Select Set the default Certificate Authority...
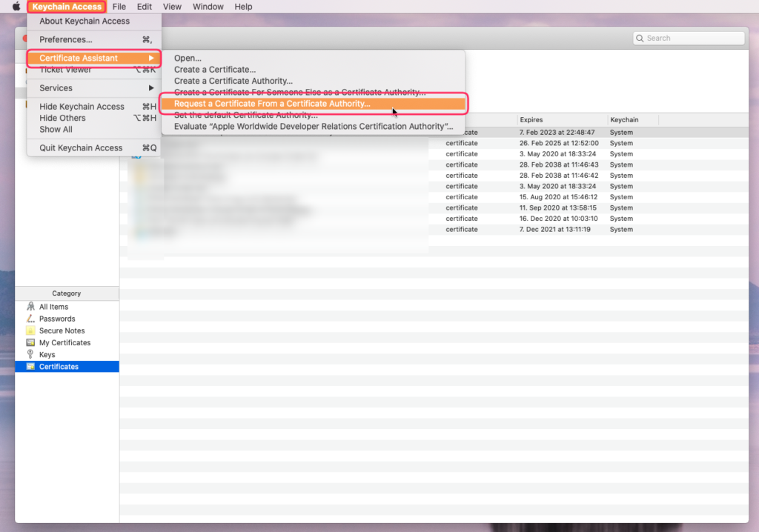 314,115
